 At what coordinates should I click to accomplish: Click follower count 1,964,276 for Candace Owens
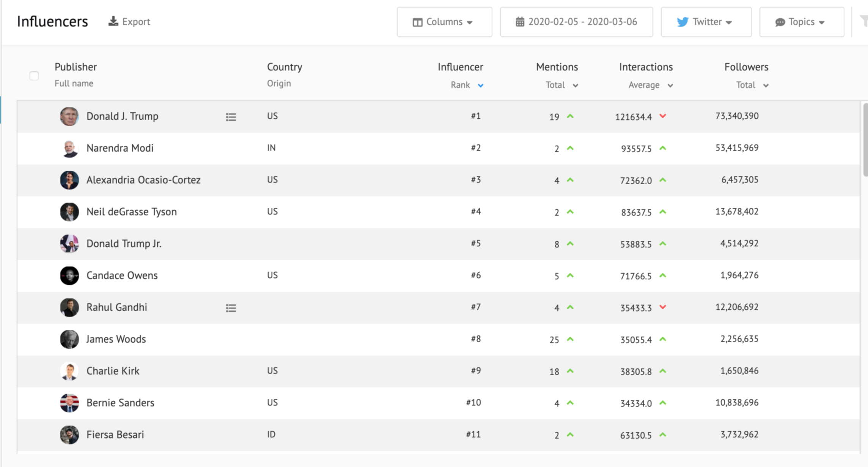pos(739,275)
